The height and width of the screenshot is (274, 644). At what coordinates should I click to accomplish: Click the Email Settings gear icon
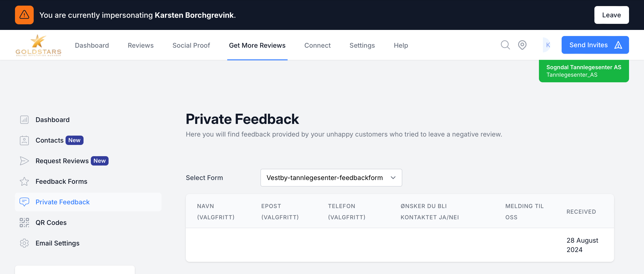click(x=24, y=243)
